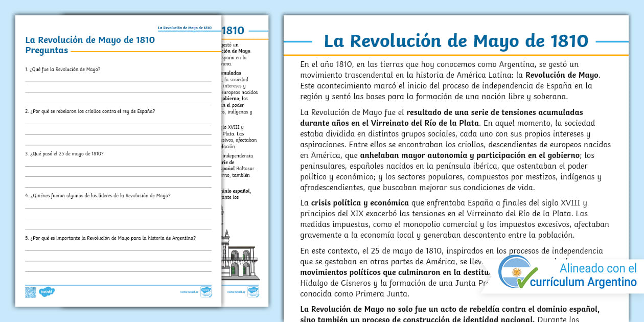Click the partially hidden '1810' middle page heading
Viewport: 644px width, 322px height.
tap(233, 30)
